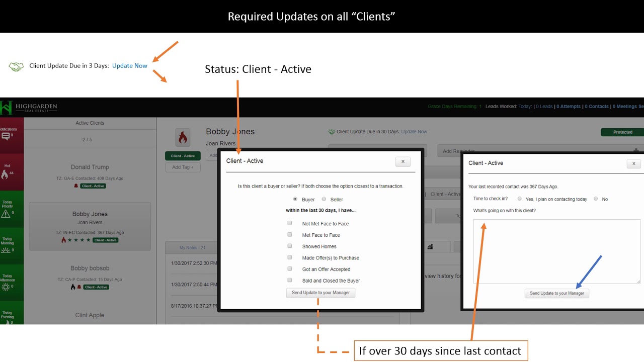This screenshot has width=644, height=362.
Task: Check the Met Face to Face box
Action: point(290,235)
